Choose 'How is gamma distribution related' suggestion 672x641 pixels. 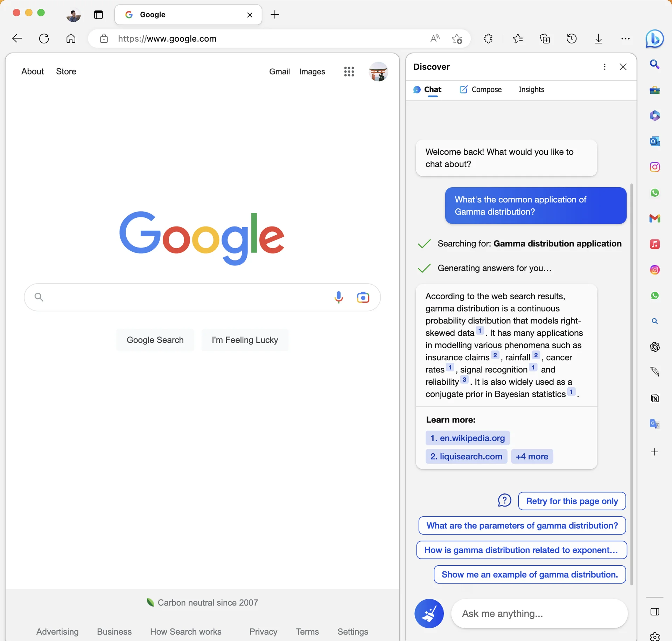pos(521,550)
